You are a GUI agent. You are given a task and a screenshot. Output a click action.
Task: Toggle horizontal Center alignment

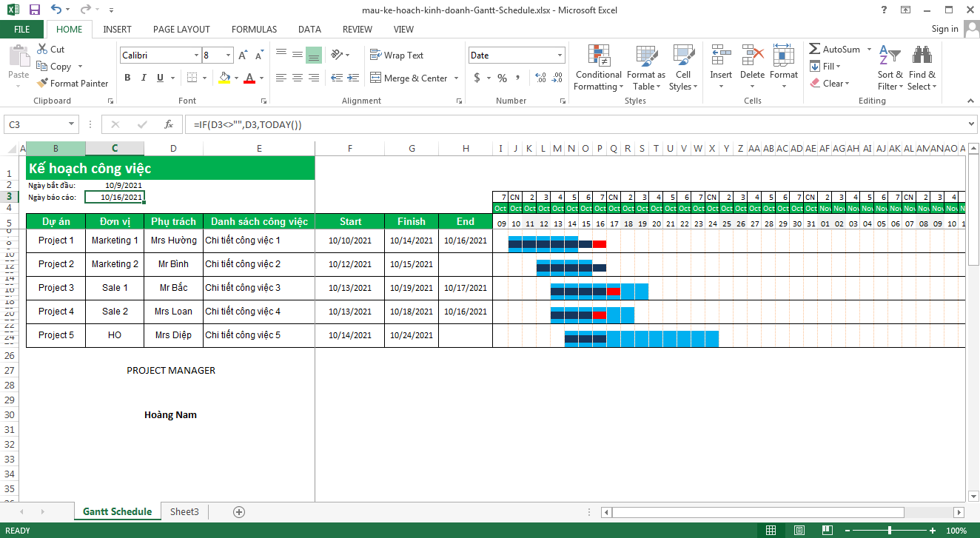298,78
